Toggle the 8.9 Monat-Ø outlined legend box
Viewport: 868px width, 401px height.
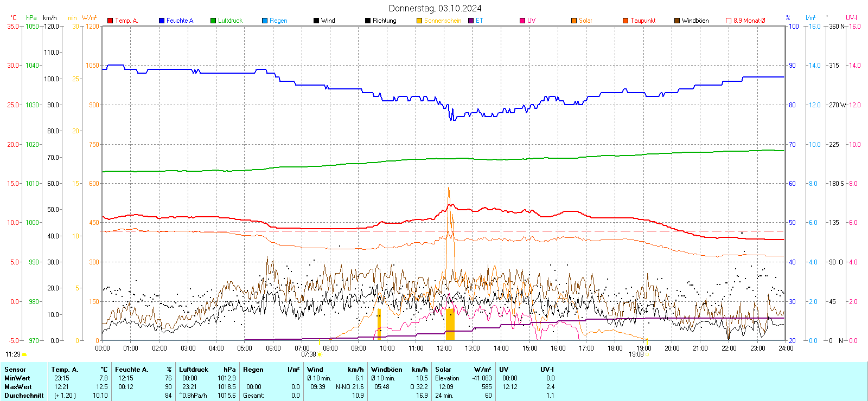[x=729, y=21]
